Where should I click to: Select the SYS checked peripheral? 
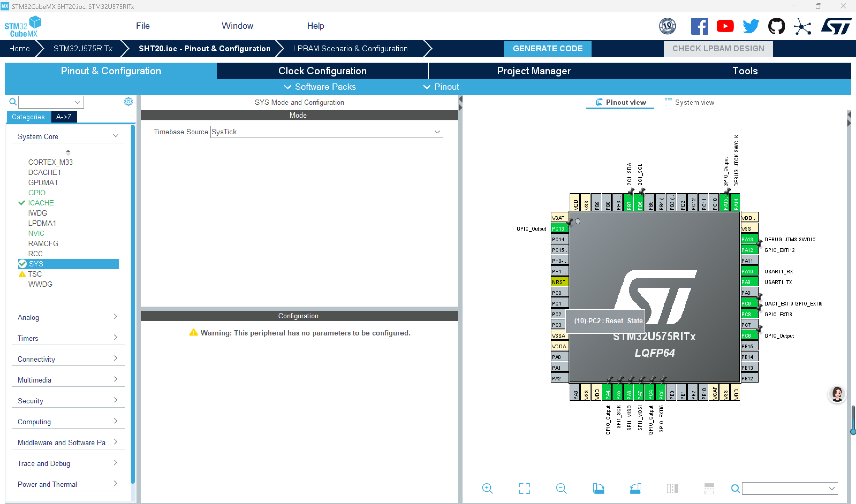click(x=36, y=264)
